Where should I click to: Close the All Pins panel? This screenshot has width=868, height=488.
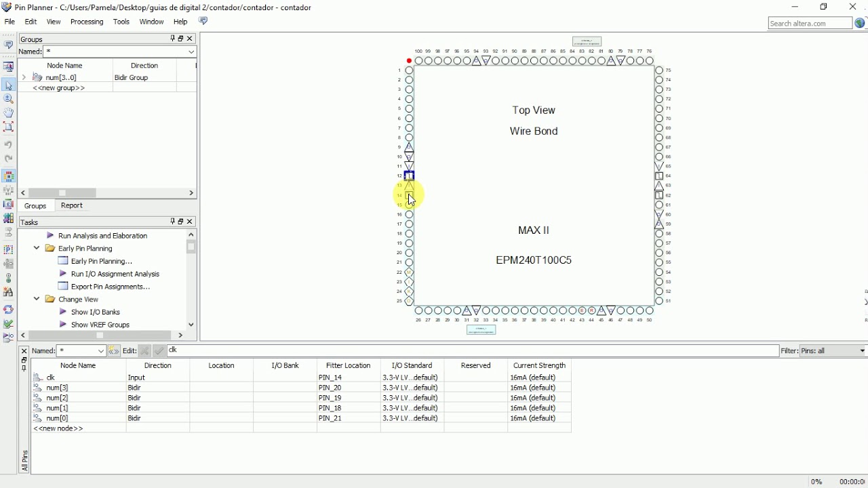pyautogui.click(x=24, y=351)
